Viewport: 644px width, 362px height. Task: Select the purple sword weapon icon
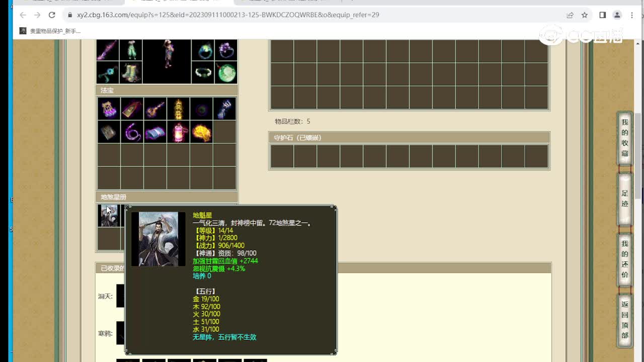pyautogui.click(x=108, y=50)
